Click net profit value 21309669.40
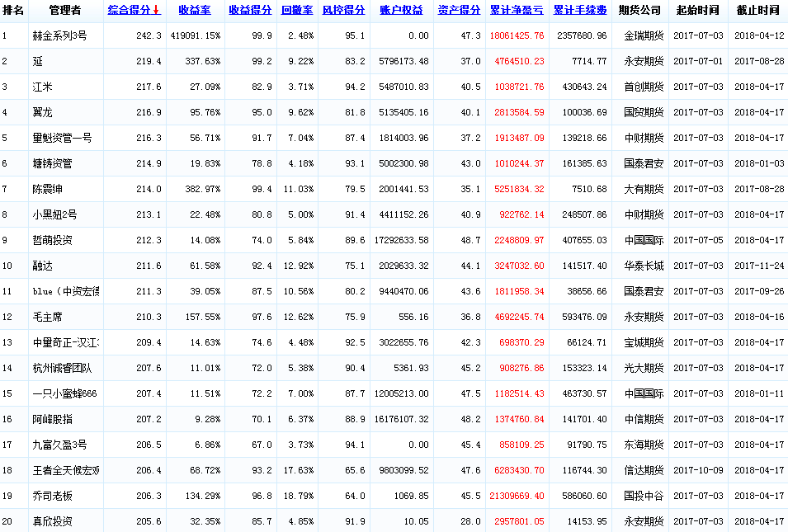Viewport: 788px width, 532px height. click(x=517, y=496)
